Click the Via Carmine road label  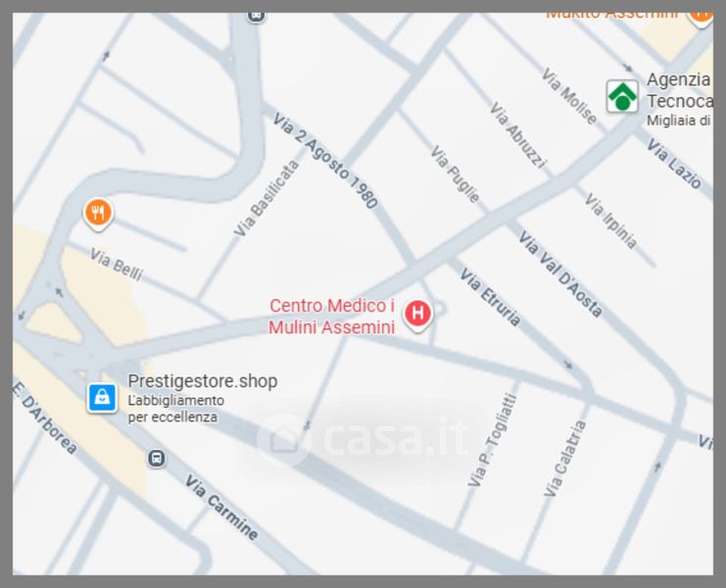click(221, 508)
